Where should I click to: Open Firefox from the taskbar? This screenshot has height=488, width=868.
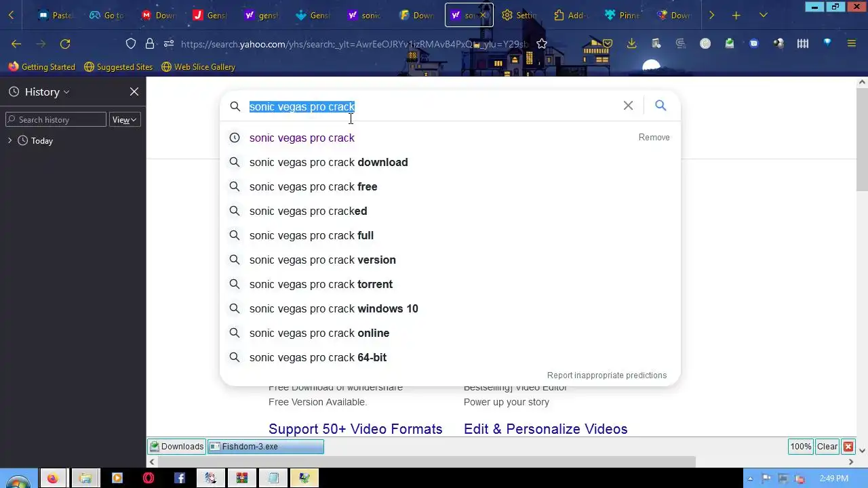coord(53,478)
